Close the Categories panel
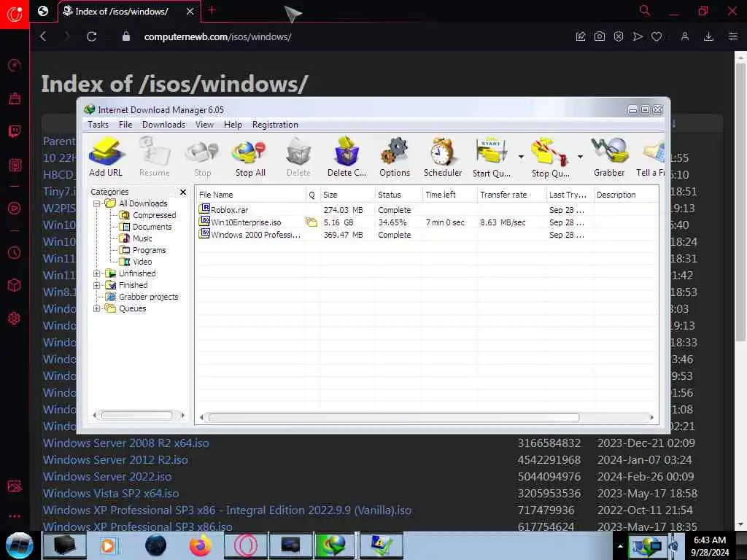The image size is (747, 560). (183, 192)
